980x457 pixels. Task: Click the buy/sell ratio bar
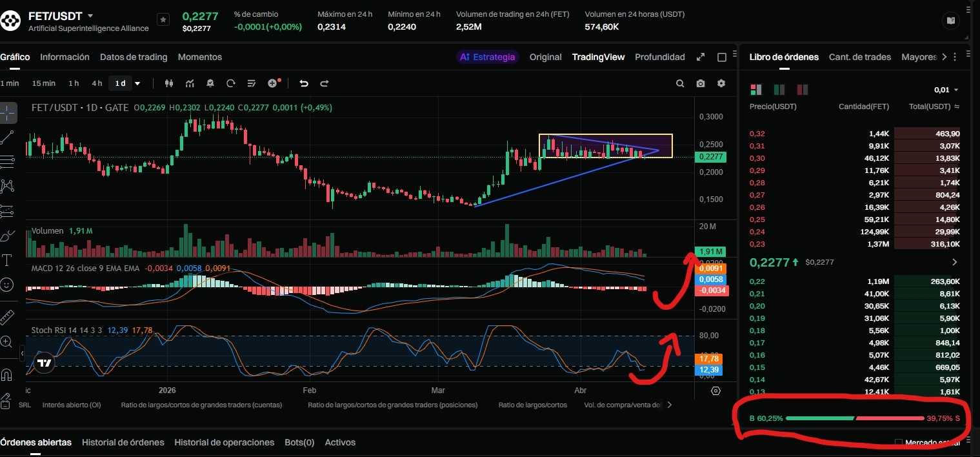click(x=855, y=418)
